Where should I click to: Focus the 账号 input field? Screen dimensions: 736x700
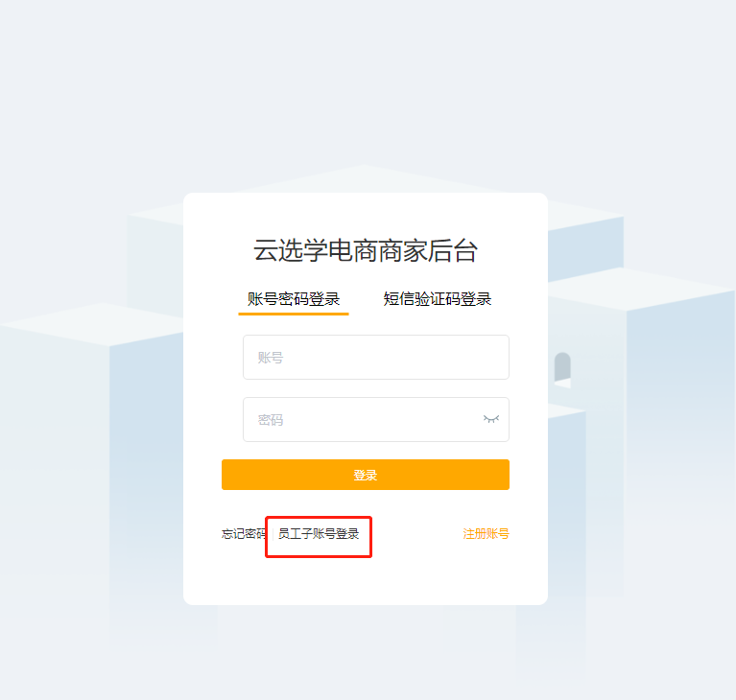[376, 357]
